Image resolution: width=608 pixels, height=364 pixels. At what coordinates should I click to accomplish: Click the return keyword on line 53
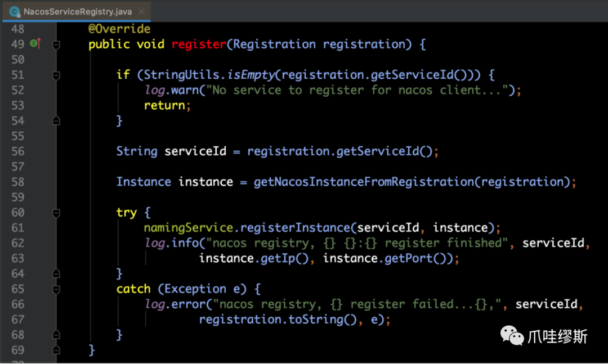tap(164, 105)
